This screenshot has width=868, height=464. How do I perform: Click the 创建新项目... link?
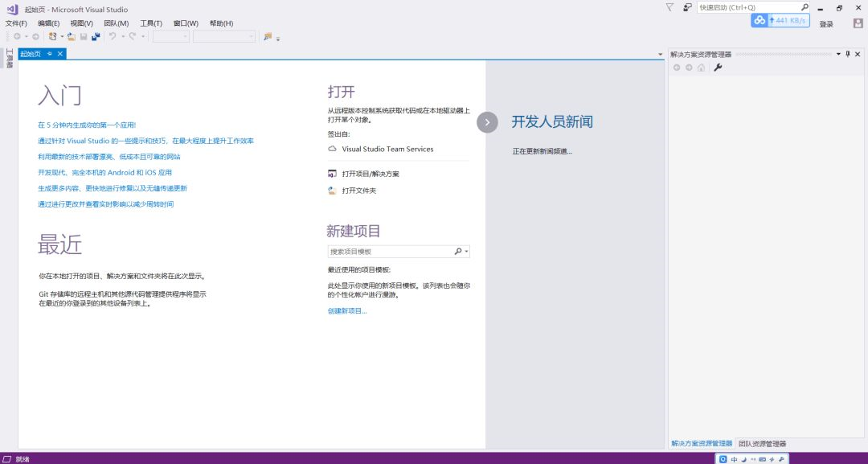pyautogui.click(x=347, y=310)
